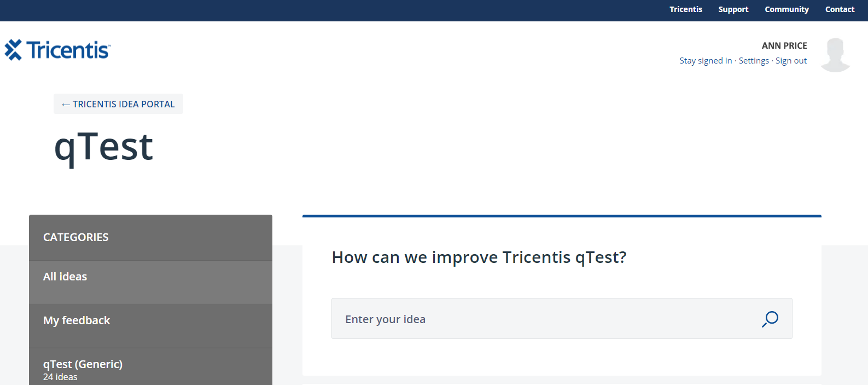The image size is (868, 385).
Task: Click the Stay signed in link
Action: pyautogui.click(x=706, y=61)
